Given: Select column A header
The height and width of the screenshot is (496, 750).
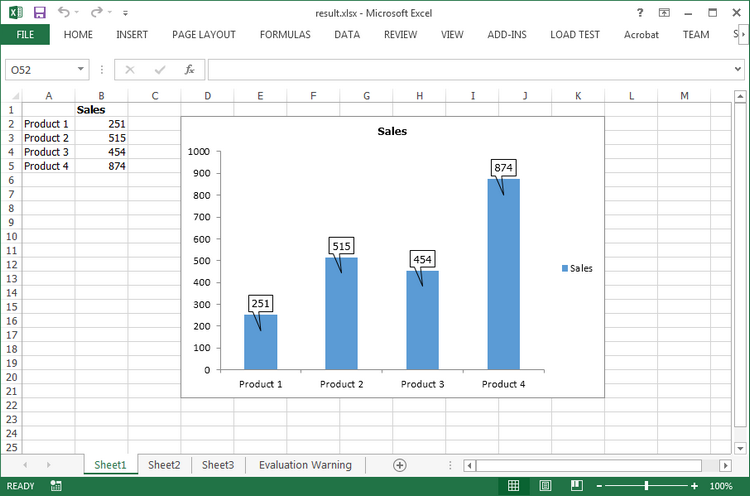Looking at the screenshot, I should point(48,96).
